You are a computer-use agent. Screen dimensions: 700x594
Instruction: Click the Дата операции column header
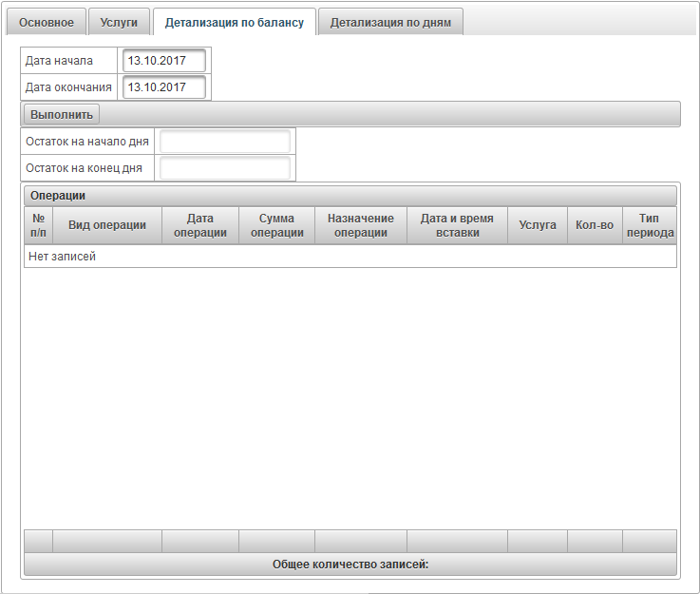pos(199,225)
